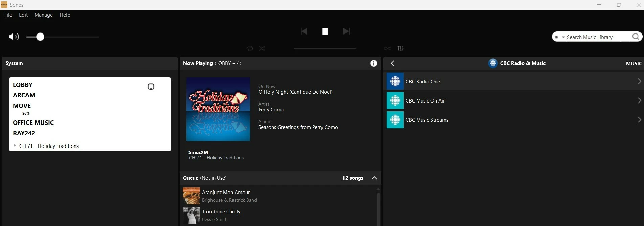
Task: Collapse the Queue panel with the chevron
Action: click(374, 178)
